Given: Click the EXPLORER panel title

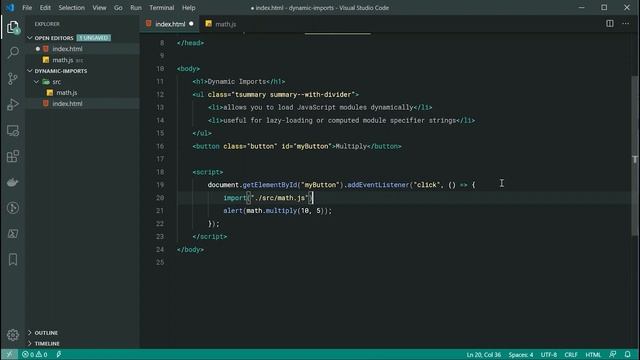Looking at the screenshot, I should [47, 24].
